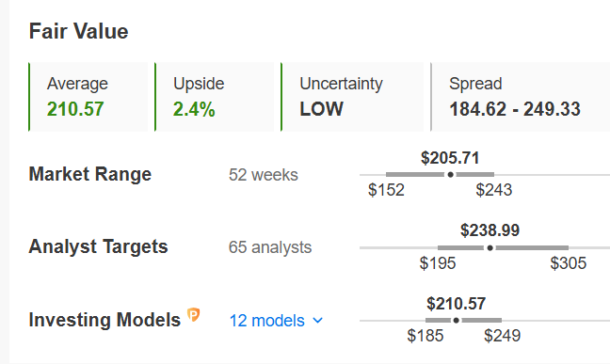Click the Investing Models label
The image size is (610, 364).
click(104, 320)
